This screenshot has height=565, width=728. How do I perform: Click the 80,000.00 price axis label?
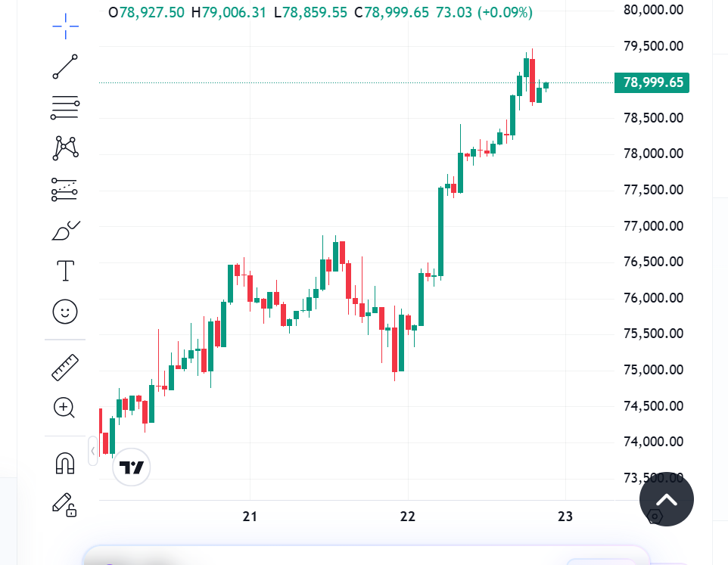click(652, 10)
